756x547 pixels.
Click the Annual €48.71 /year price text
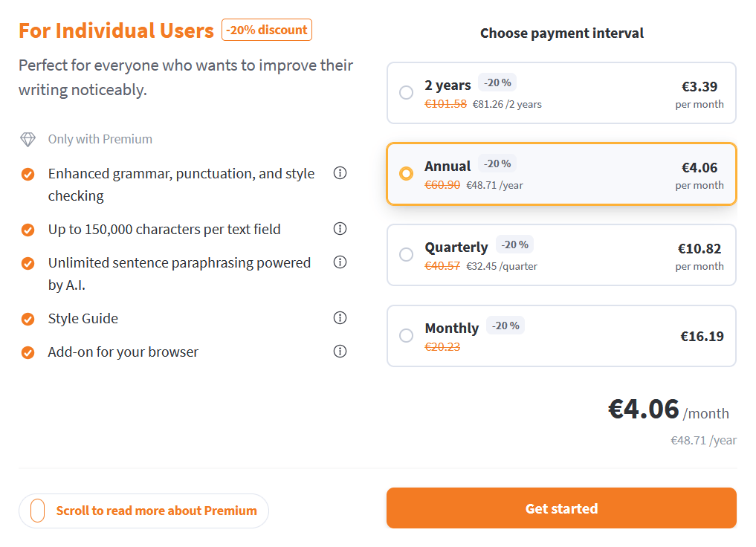pos(494,186)
